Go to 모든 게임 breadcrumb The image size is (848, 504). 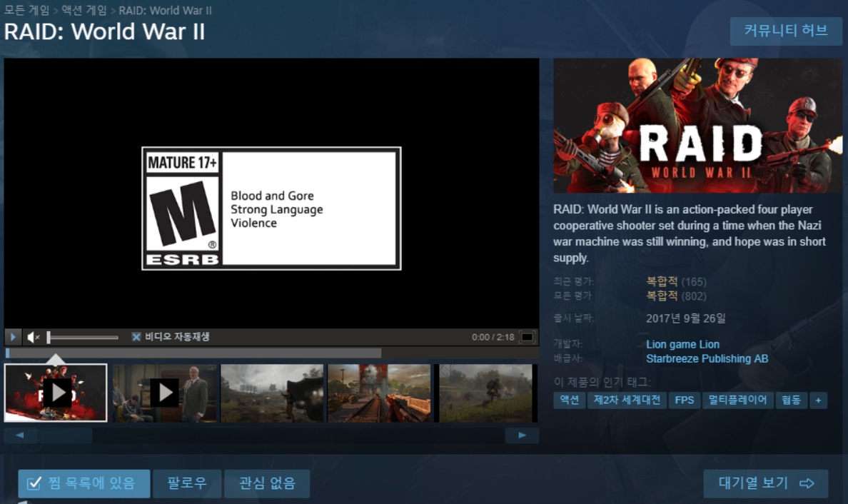[x=26, y=10]
